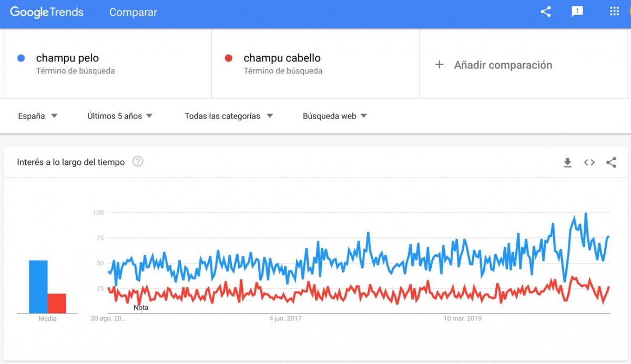
Task: Edit the champu pelo search term
Action: coord(67,58)
